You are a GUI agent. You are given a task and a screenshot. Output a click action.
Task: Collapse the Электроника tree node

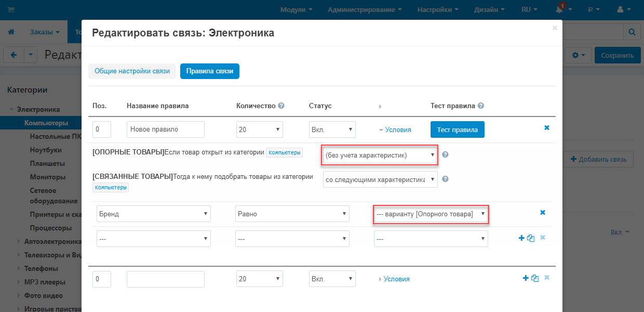[11, 110]
